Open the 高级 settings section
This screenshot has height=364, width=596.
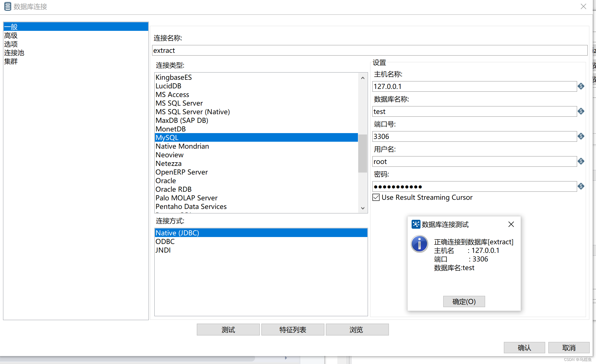[x=11, y=36]
